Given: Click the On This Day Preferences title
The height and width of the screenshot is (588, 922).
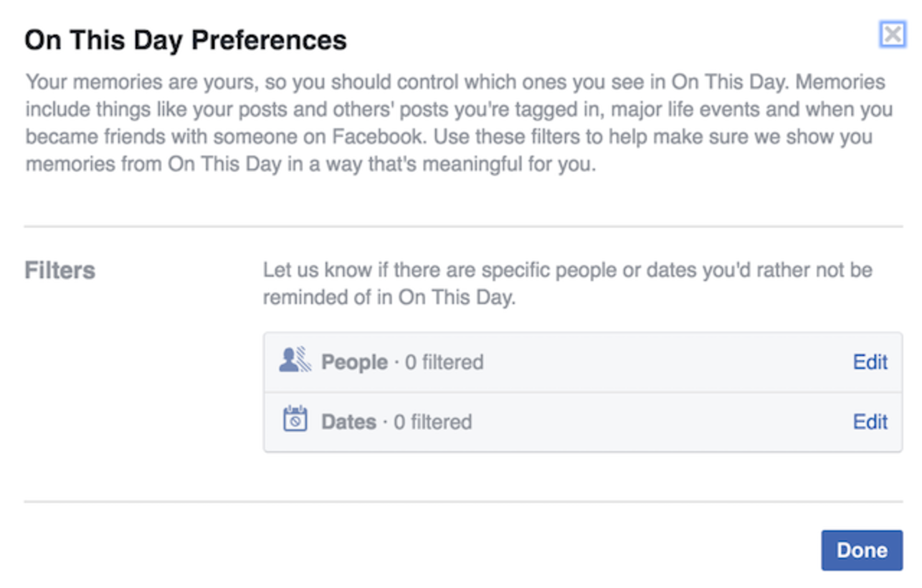Looking at the screenshot, I should [186, 40].
